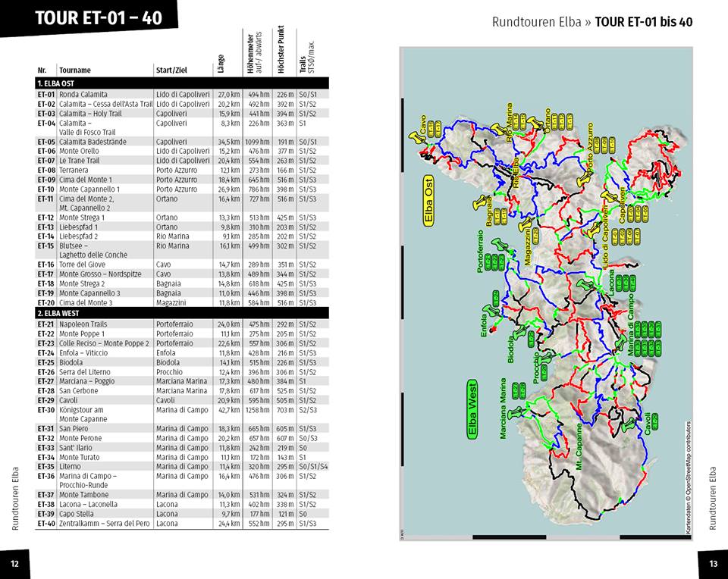Click the "ET-40" tour number cell
Image resolution: width=728 pixels, height=579 pixels.
click(46, 524)
